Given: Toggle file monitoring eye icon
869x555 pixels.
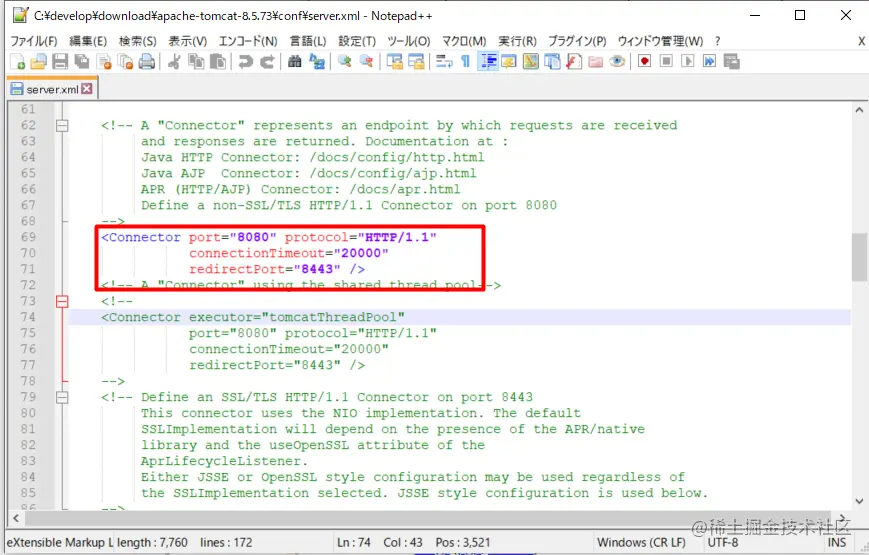Looking at the screenshot, I should point(617,62).
